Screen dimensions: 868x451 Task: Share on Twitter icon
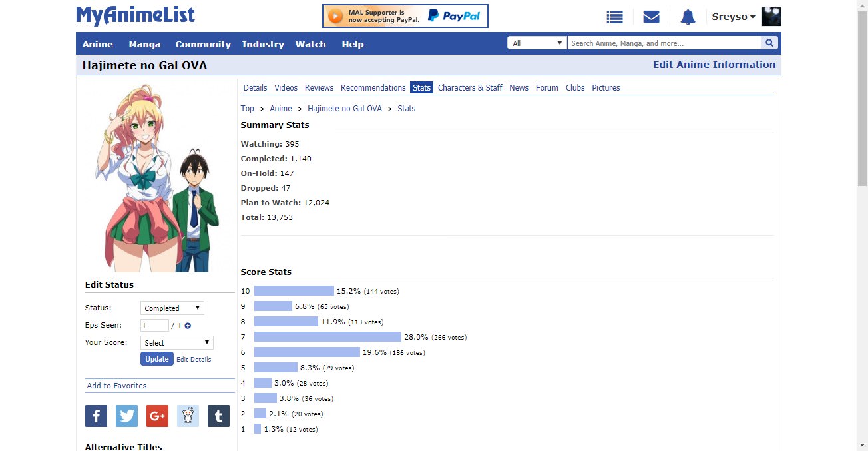126,416
